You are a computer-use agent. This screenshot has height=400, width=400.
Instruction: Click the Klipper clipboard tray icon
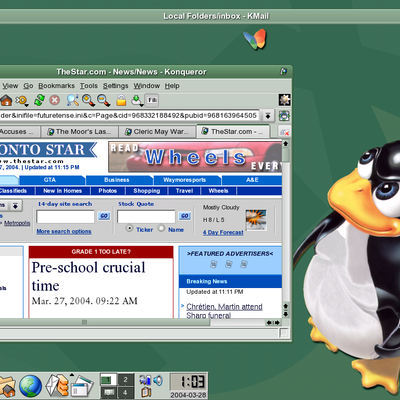(146, 392)
